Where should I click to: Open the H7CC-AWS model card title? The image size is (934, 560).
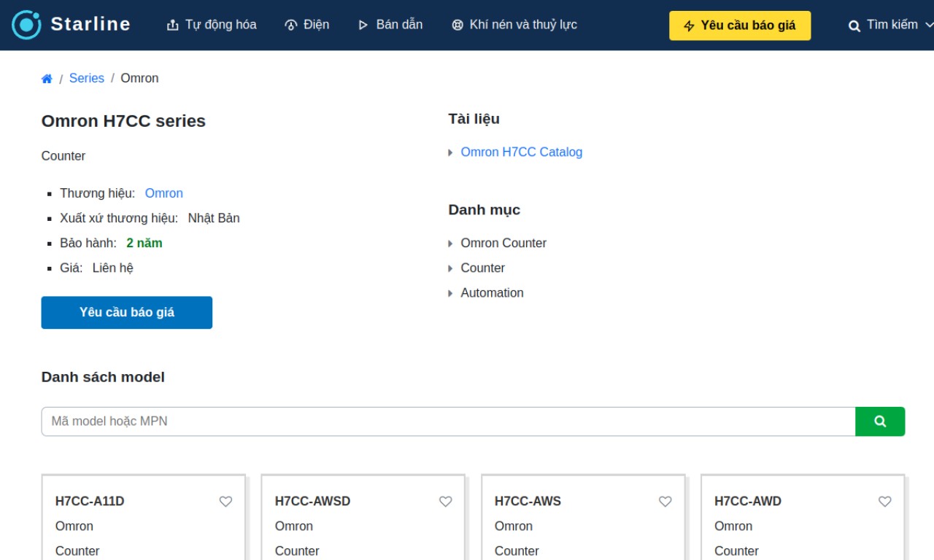pyautogui.click(x=528, y=501)
